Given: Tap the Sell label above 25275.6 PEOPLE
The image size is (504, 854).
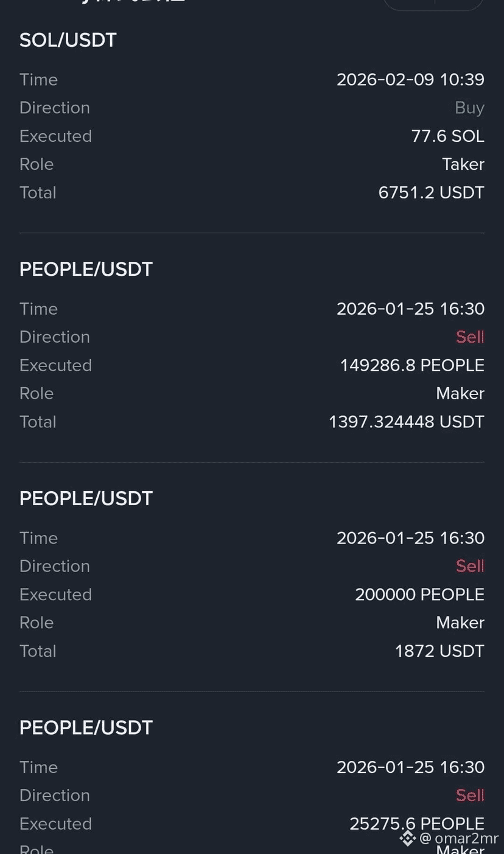Looking at the screenshot, I should [x=470, y=795].
